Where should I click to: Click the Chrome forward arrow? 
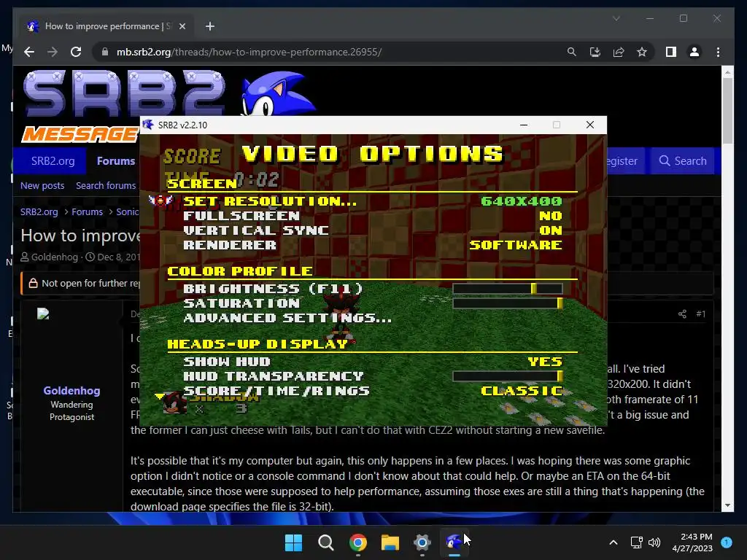pos(53,52)
